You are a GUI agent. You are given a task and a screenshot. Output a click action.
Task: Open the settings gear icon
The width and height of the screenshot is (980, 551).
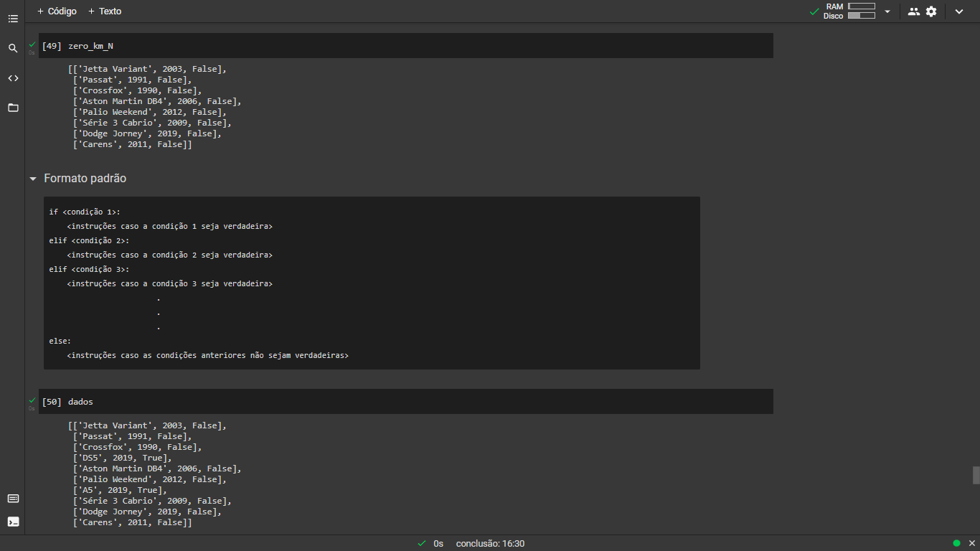coord(931,11)
